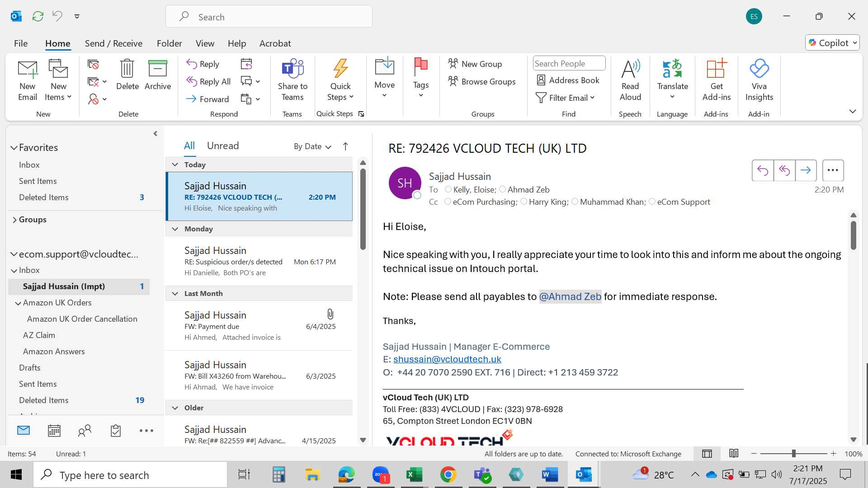Open the New Items button
The height and width of the screenshot is (488, 868).
pos(58,80)
